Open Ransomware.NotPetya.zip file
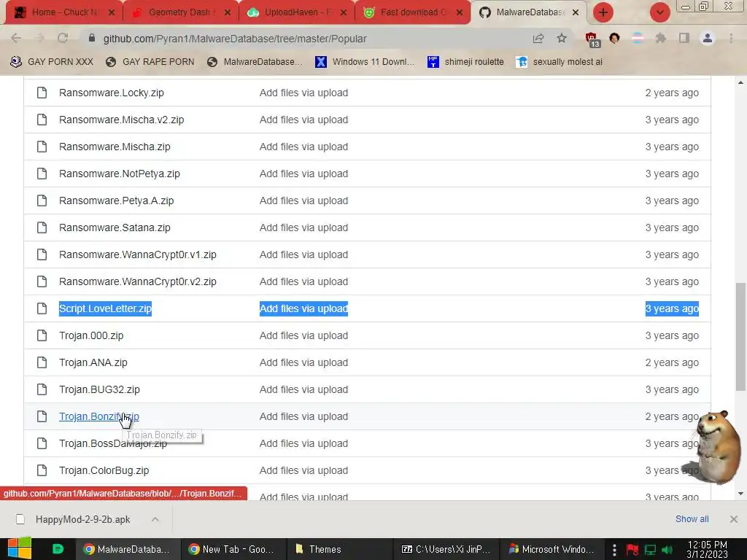Viewport: 747px width, 560px height. 120,174
